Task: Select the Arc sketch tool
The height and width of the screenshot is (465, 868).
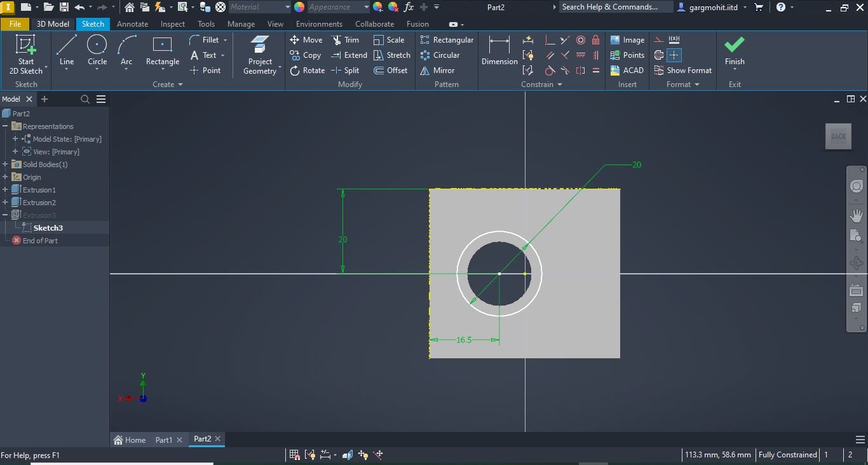Action: pos(126,51)
